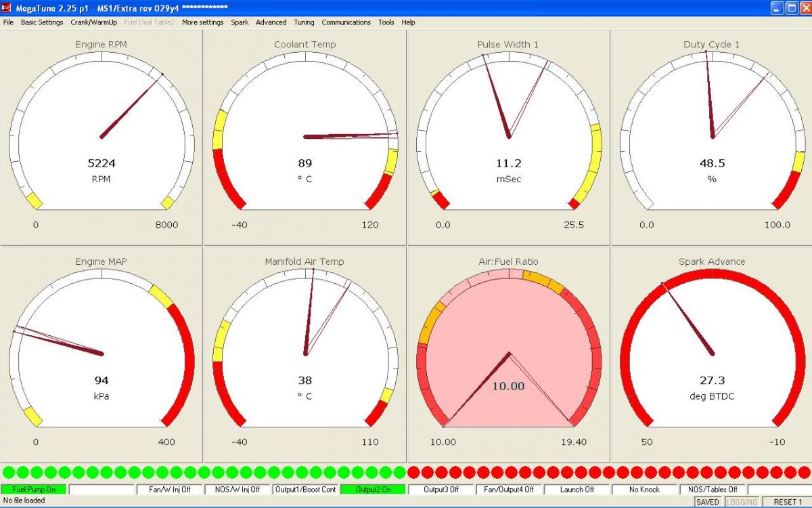Viewport: 812px width, 508px height.
Task: Click the MegaTune application icon in title bar
Action: coord(7,7)
